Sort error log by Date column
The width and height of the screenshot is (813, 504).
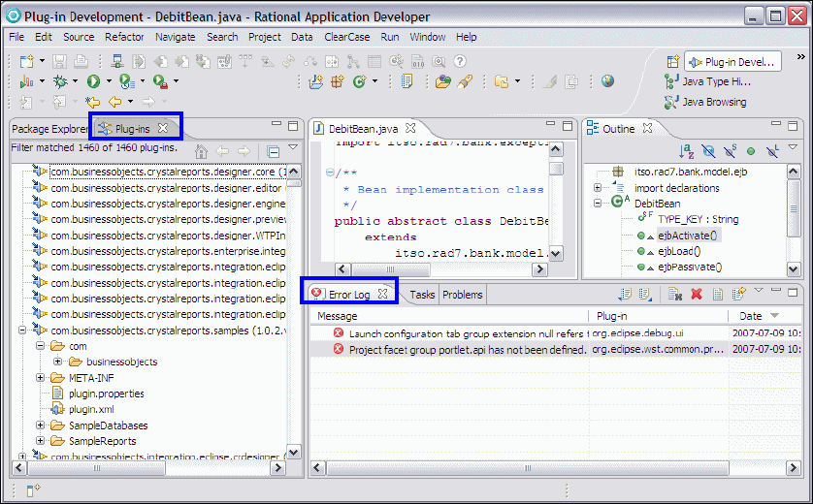751,316
